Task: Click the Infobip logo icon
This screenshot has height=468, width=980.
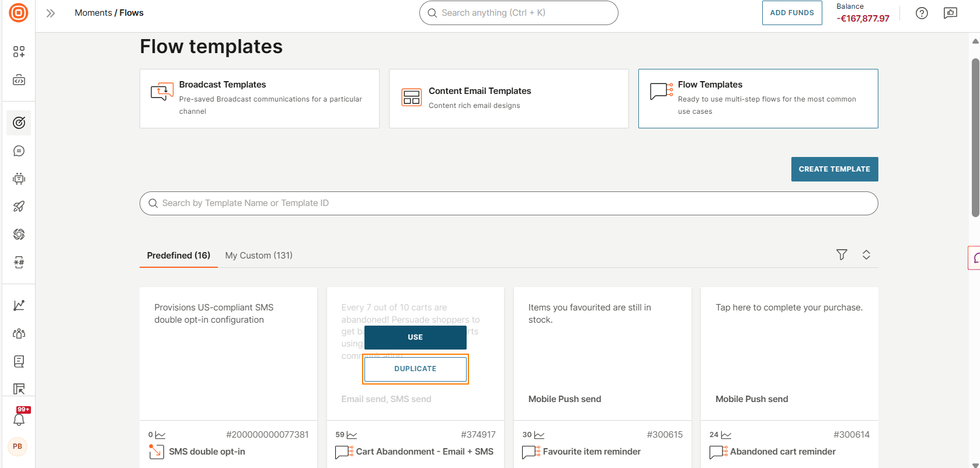Action: (x=19, y=13)
